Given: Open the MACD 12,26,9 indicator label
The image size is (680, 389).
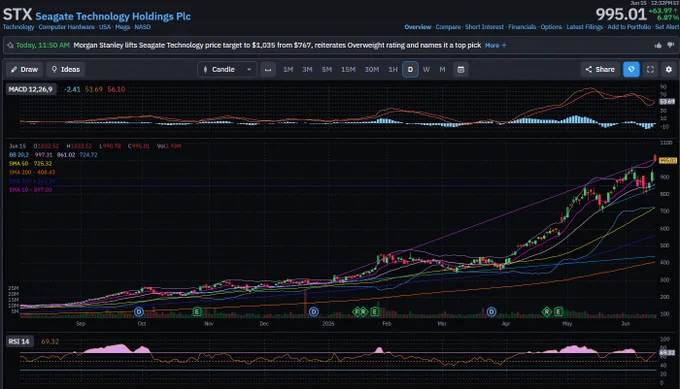Looking at the screenshot, I should coord(30,89).
